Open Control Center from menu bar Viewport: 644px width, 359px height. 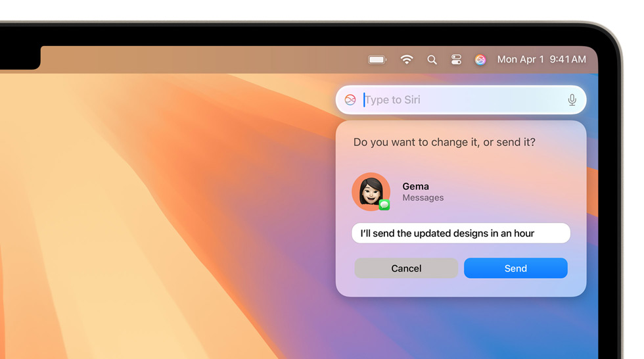456,60
